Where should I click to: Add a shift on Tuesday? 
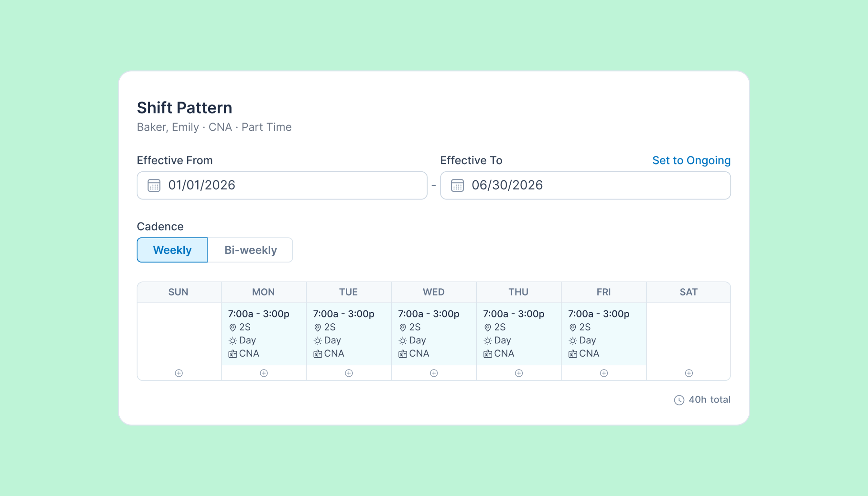pos(349,373)
